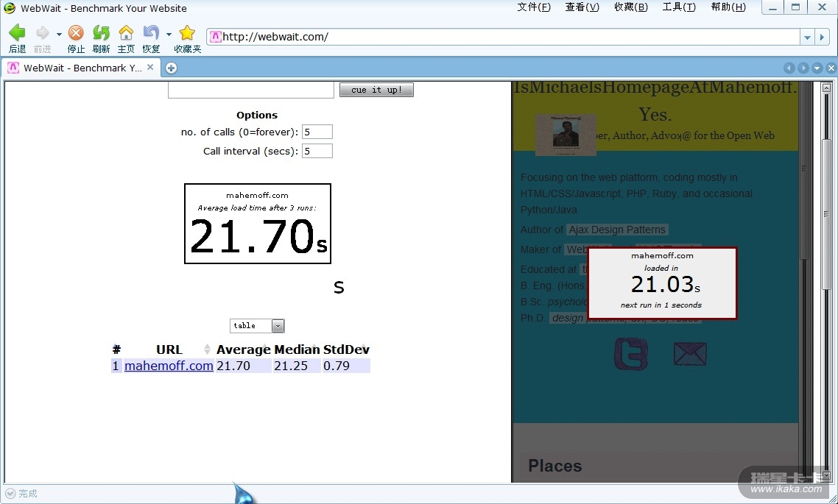This screenshot has width=838, height=504.
Task: Open the Restore dropdown arrow
Action: tap(169, 34)
